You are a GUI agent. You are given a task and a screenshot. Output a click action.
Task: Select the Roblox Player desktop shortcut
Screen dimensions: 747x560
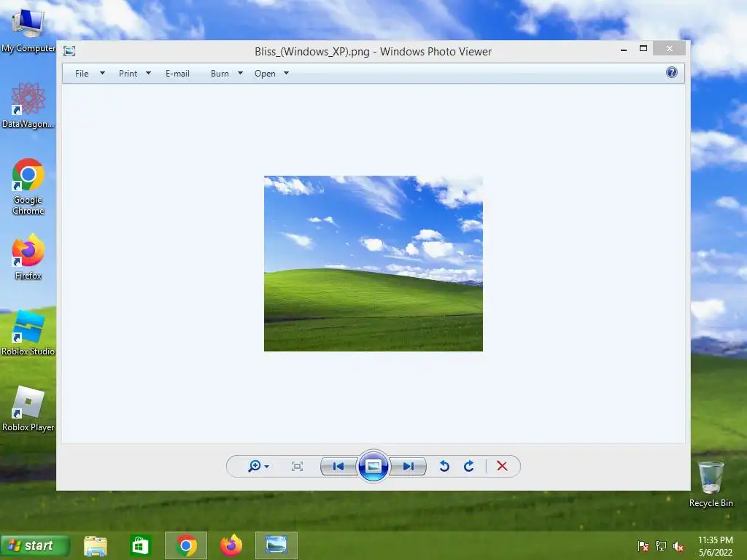(x=28, y=408)
